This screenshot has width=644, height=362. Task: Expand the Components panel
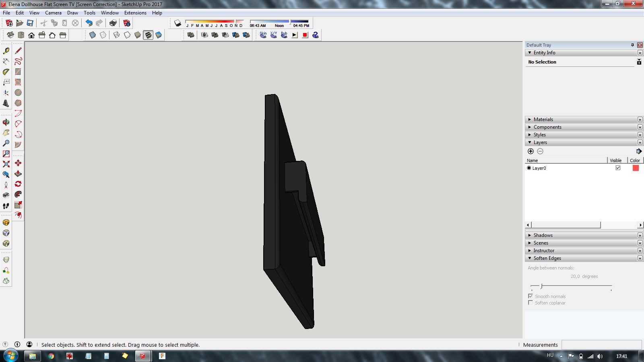pyautogui.click(x=530, y=127)
